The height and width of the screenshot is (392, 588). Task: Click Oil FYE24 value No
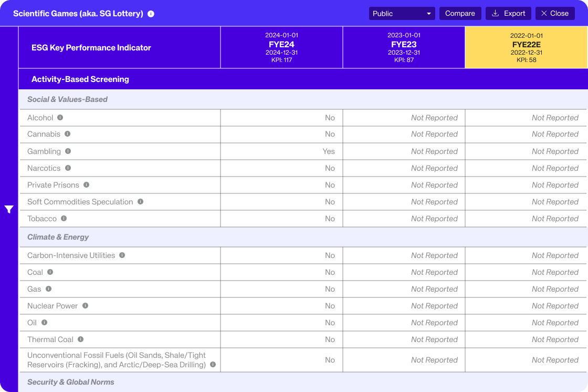pyautogui.click(x=330, y=323)
